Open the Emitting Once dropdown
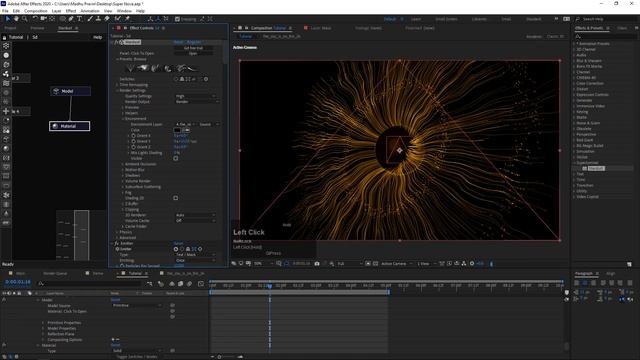 pos(195,260)
